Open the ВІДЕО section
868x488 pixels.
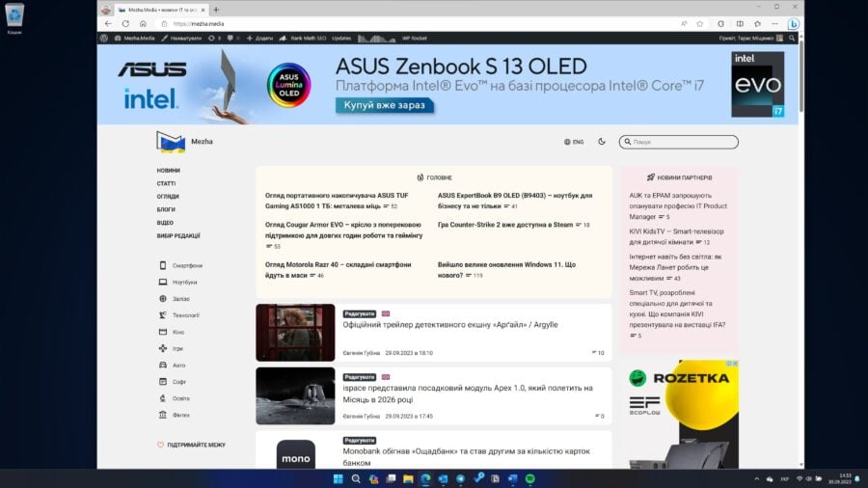tap(165, 223)
